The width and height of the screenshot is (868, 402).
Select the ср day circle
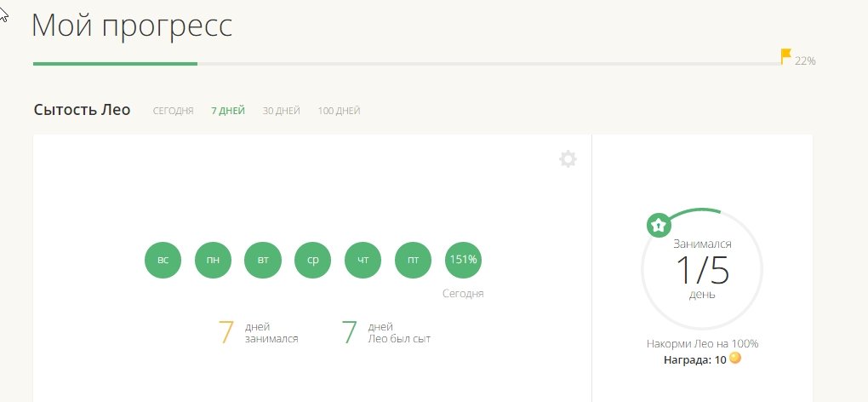(312, 261)
